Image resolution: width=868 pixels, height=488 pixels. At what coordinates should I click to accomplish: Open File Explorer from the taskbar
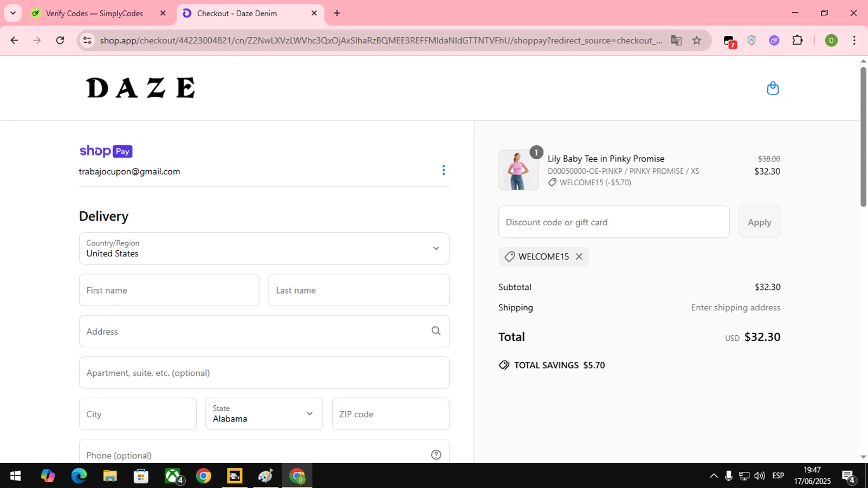point(110,476)
